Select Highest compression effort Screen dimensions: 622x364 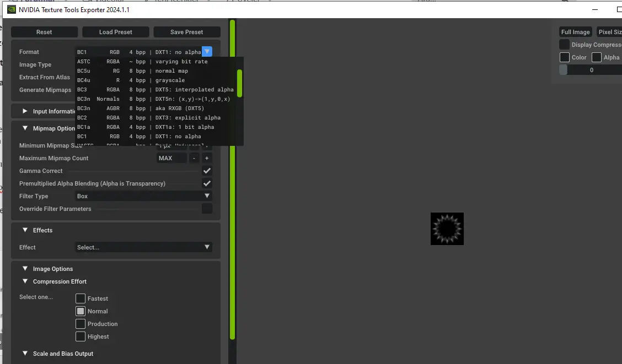(x=81, y=336)
